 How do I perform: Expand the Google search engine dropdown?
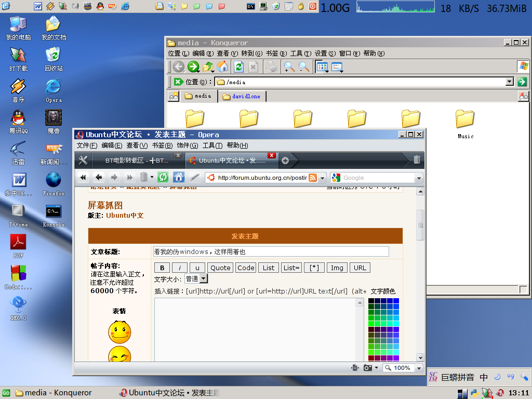pyautogui.click(x=419, y=178)
